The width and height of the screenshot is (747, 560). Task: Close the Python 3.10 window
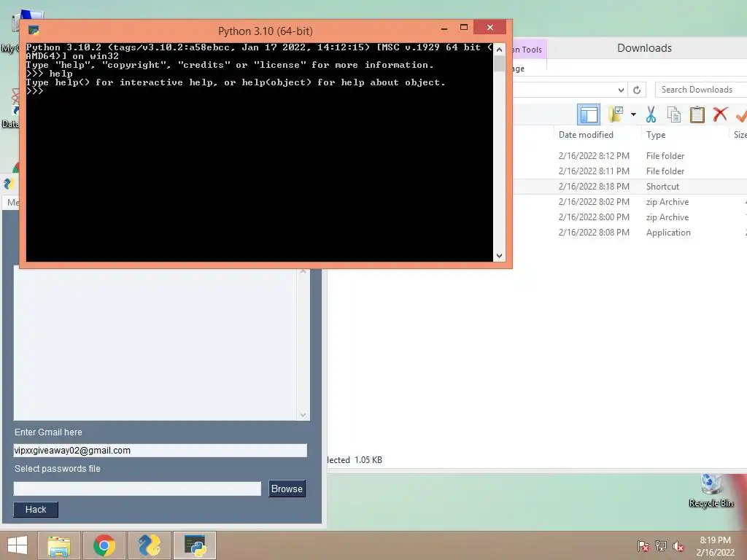489,28
